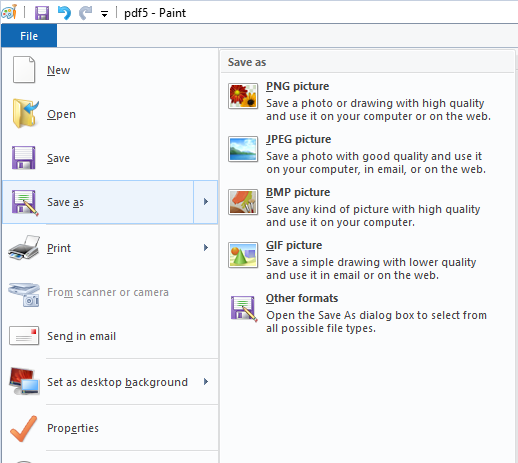Click the JPEG description about good quality
The width and height of the screenshot is (518, 463).
pyautogui.click(x=376, y=163)
